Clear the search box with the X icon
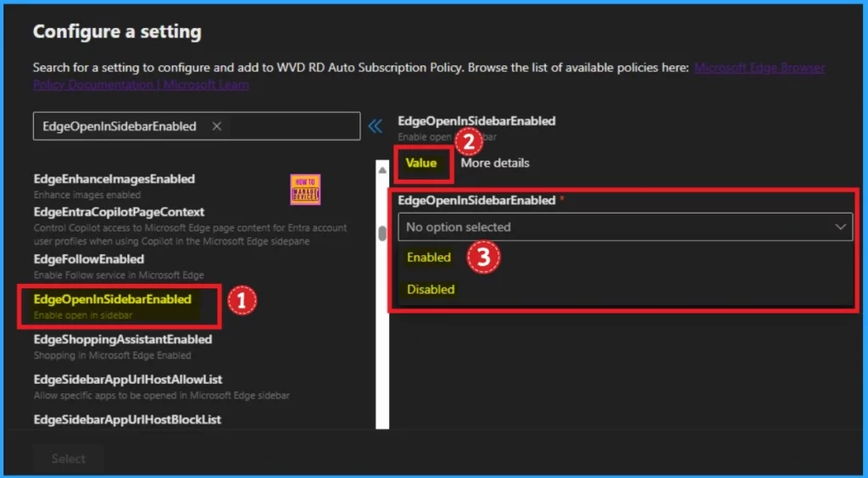This screenshot has height=478, width=868. click(216, 126)
